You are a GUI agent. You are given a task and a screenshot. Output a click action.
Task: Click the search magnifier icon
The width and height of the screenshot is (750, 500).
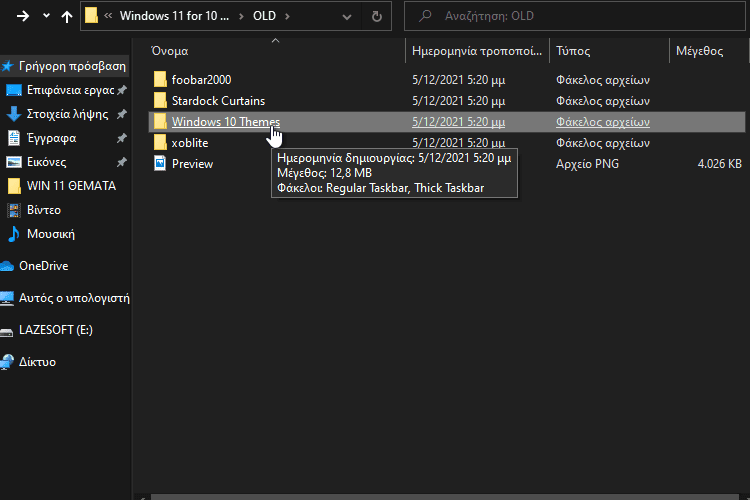425,16
